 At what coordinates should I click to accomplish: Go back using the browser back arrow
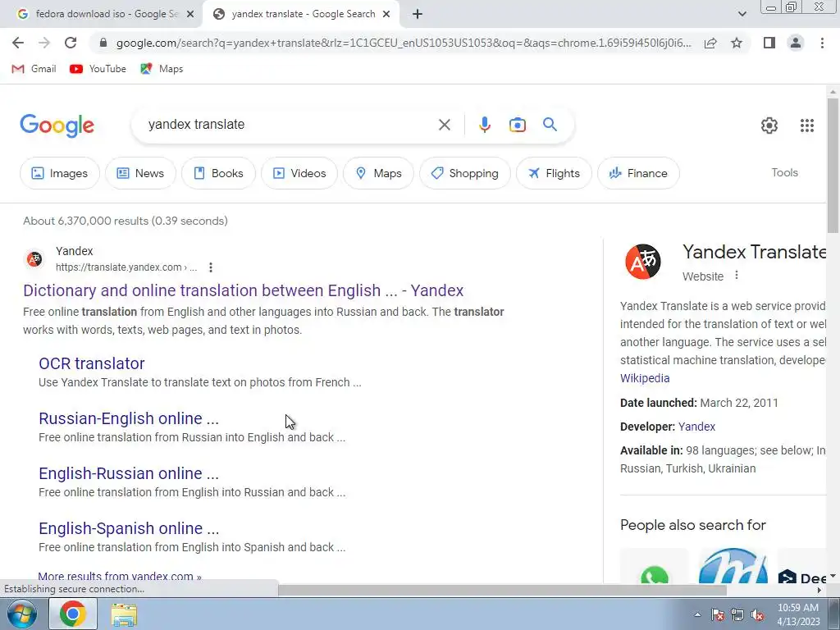pos(18,43)
